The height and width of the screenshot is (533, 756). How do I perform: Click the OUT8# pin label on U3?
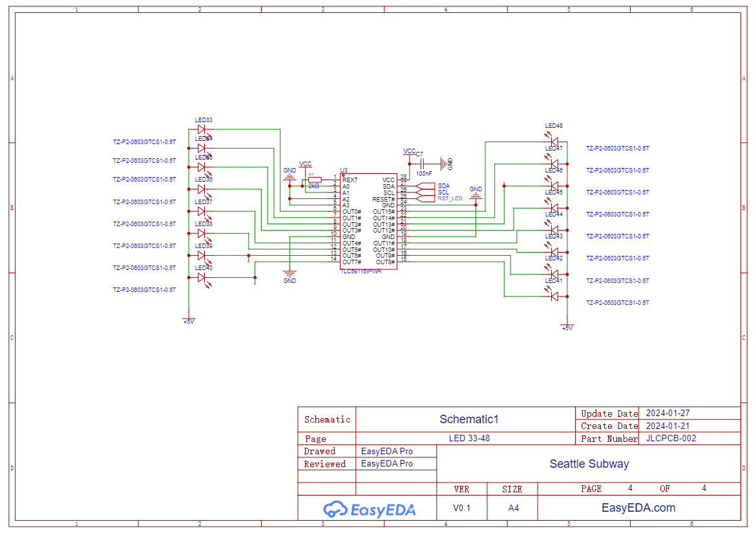pos(385,262)
